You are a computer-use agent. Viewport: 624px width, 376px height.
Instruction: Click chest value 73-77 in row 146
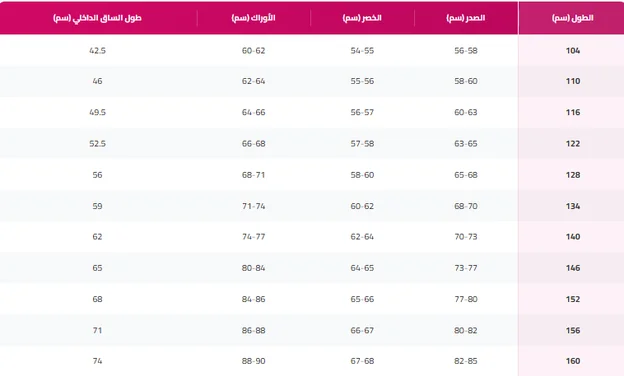pos(466,268)
